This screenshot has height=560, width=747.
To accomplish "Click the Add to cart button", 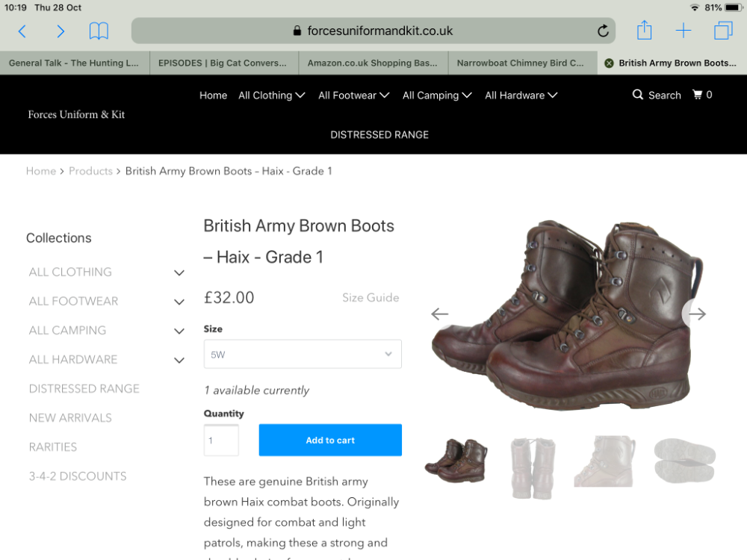I will tap(330, 440).
